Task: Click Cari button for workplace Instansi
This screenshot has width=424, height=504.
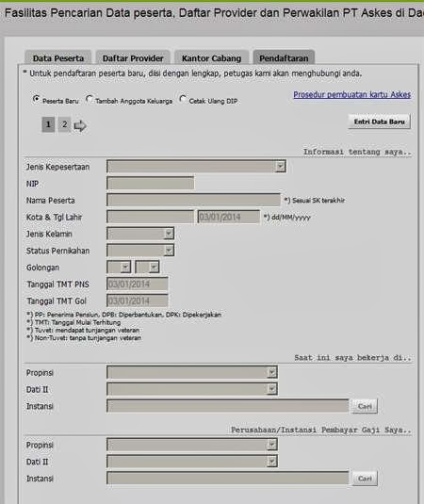Action: [365, 406]
